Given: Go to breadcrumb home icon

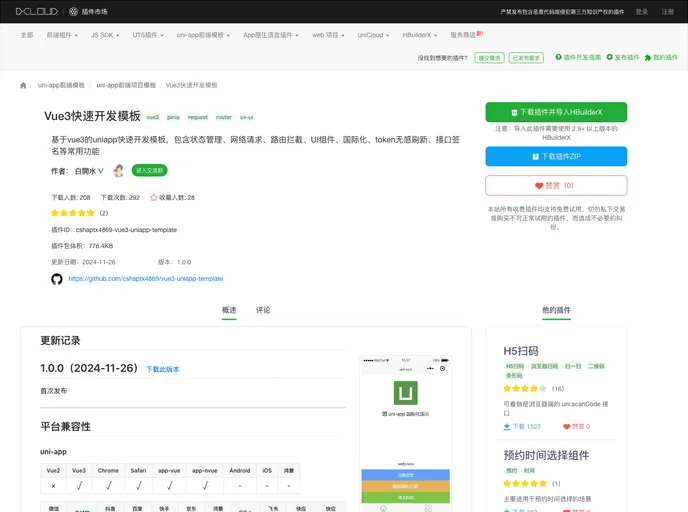Looking at the screenshot, I should point(23,85).
